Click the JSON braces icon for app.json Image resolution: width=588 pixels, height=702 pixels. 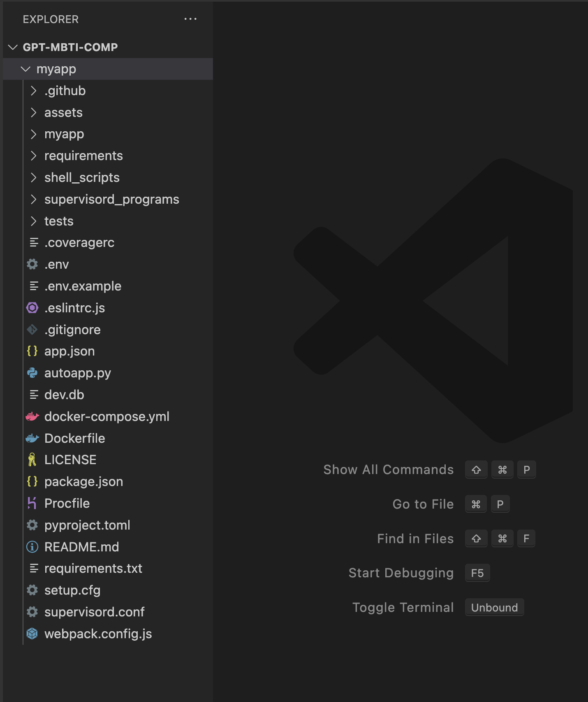[32, 351]
